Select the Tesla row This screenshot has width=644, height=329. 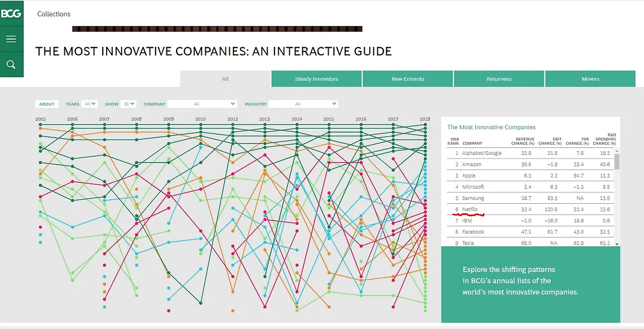tap(530, 243)
